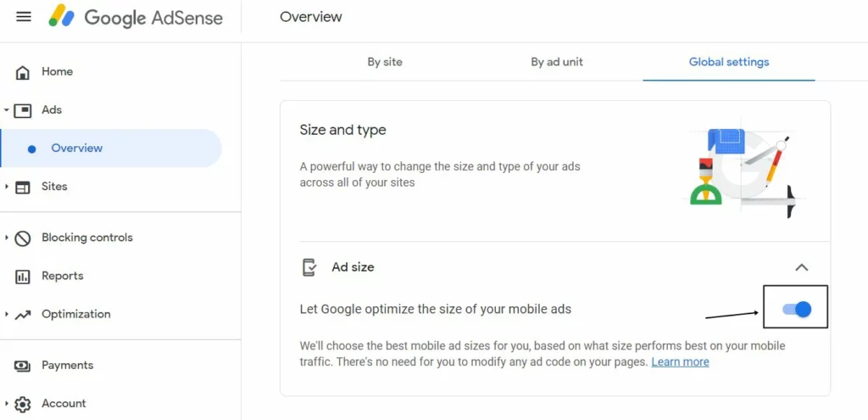Click the Blocking controls icon
Image resolution: width=868 pixels, height=420 pixels.
[x=24, y=238]
